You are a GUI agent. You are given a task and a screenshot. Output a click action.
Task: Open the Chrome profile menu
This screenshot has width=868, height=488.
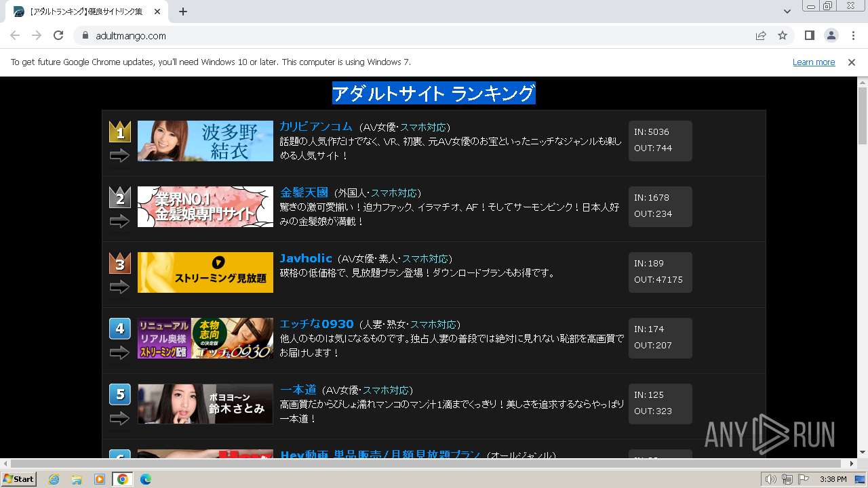[831, 36]
